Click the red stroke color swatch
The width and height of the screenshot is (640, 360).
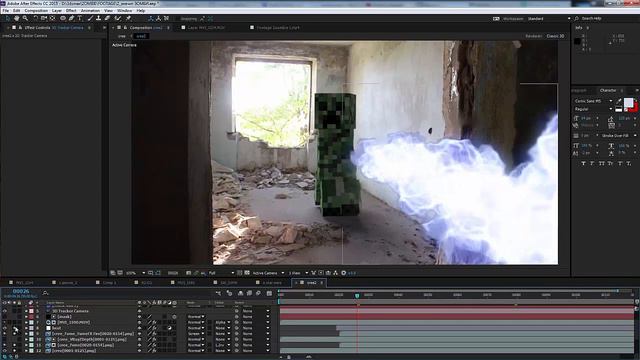[x=634, y=107]
